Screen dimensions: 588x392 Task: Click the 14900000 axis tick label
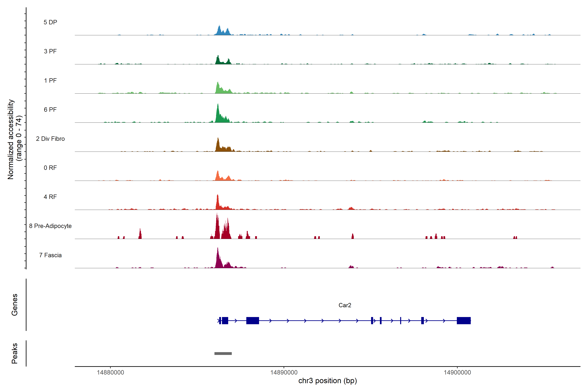click(457, 373)
